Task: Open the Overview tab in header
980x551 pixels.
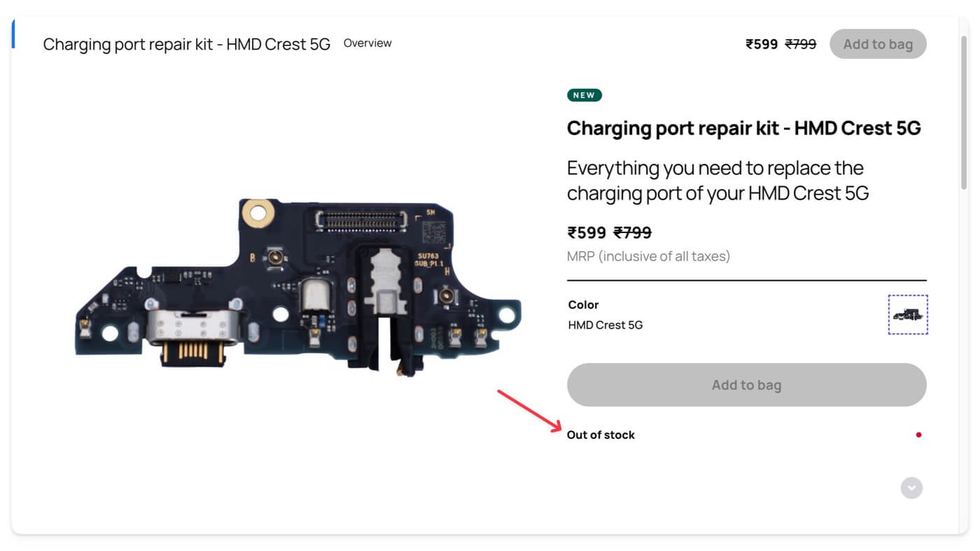Action: pyautogui.click(x=367, y=43)
